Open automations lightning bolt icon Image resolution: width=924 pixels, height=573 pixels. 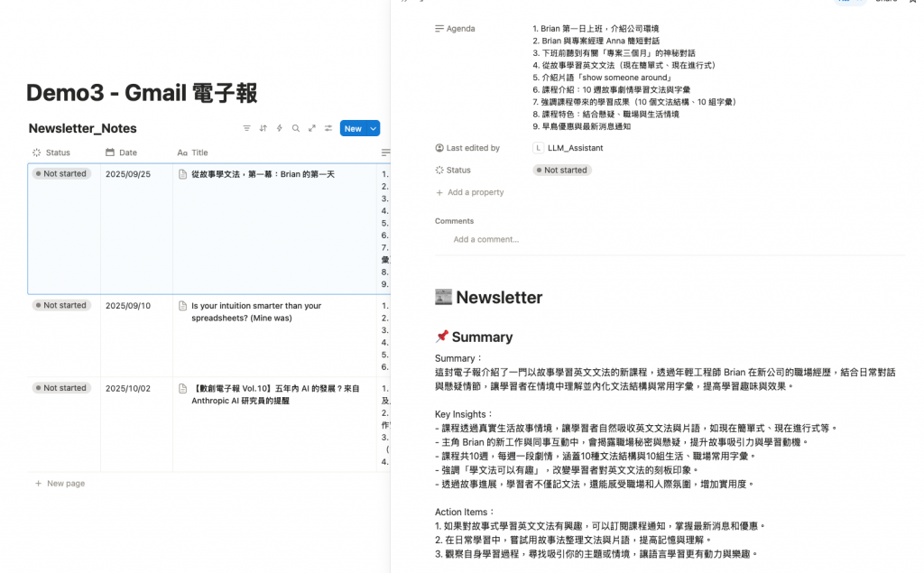click(280, 128)
